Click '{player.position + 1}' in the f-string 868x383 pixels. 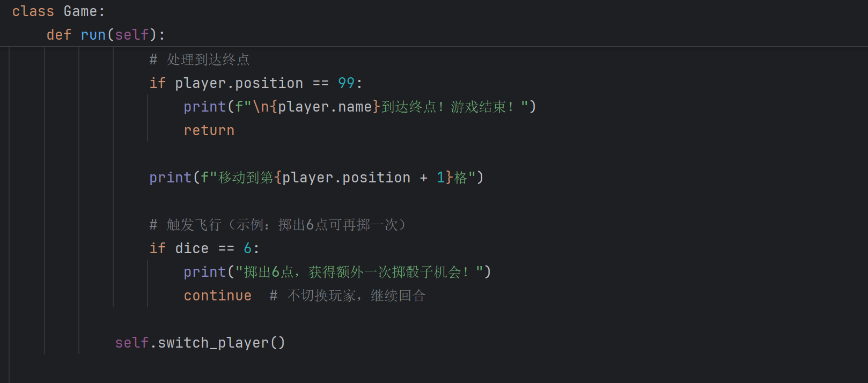(364, 178)
